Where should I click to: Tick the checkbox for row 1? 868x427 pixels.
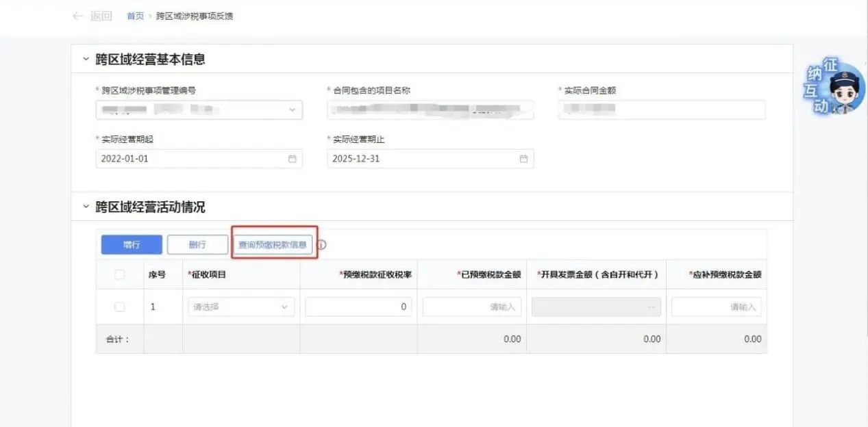pyautogui.click(x=120, y=307)
